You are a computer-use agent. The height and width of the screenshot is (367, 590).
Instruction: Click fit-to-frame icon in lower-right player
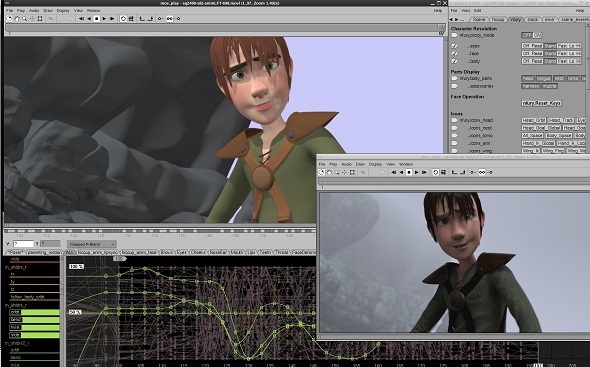(x=352, y=172)
